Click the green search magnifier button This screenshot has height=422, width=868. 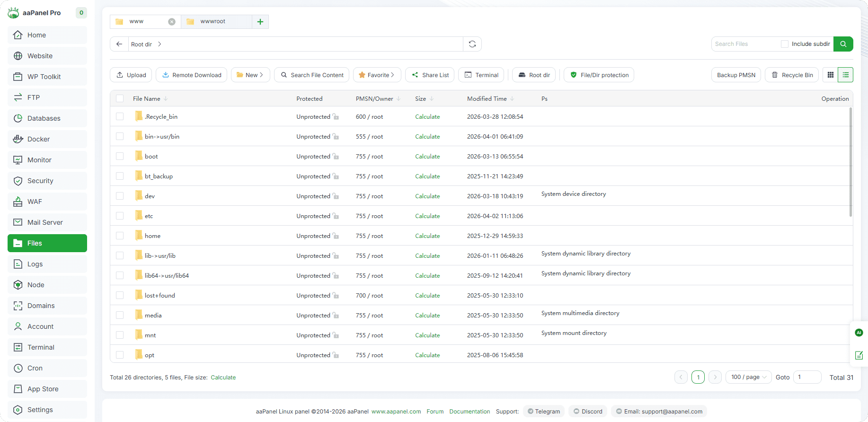(843, 44)
